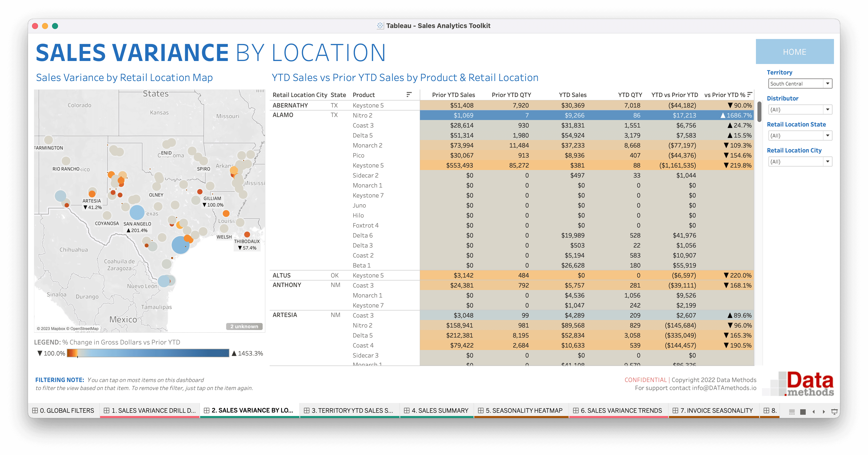
Task: Click sort icon next to Product header
Action: click(409, 95)
